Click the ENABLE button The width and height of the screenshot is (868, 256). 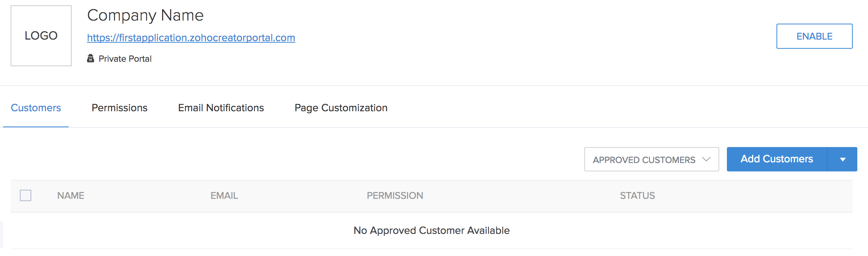pos(814,36)
